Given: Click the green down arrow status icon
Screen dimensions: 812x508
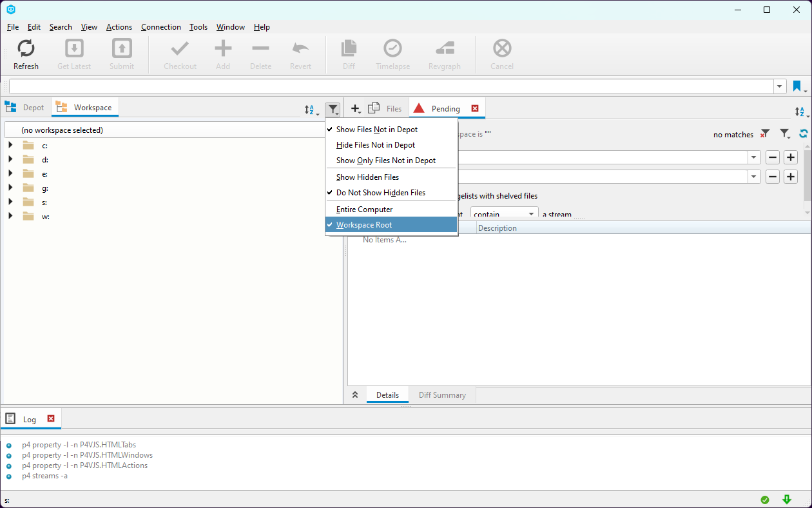Looking at the screenshot, I should tap(787, 500).
